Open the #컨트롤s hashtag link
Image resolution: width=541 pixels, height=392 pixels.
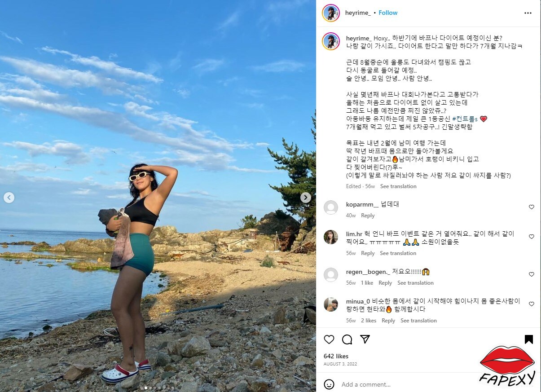pyautogui.click(x=465, y=119)
